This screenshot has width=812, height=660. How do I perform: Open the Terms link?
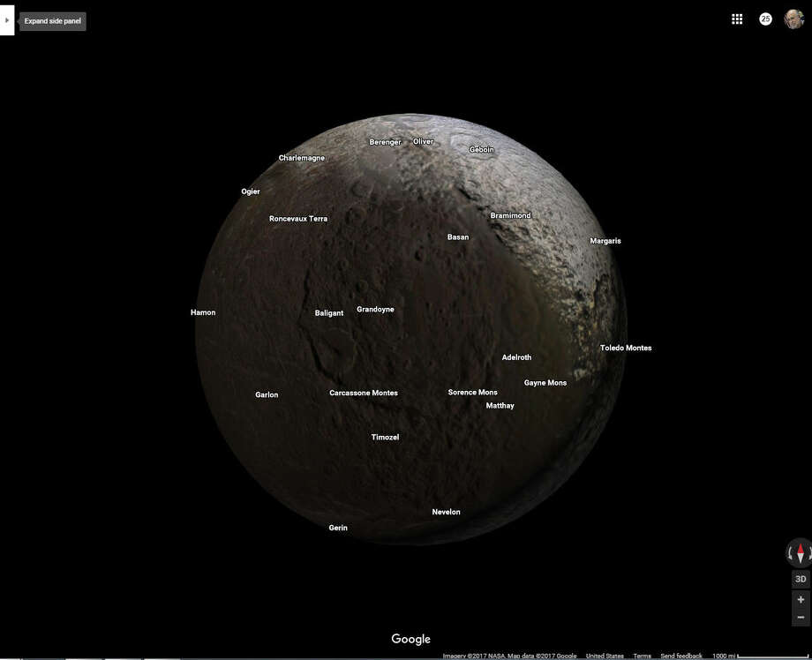tap(642, 656)
